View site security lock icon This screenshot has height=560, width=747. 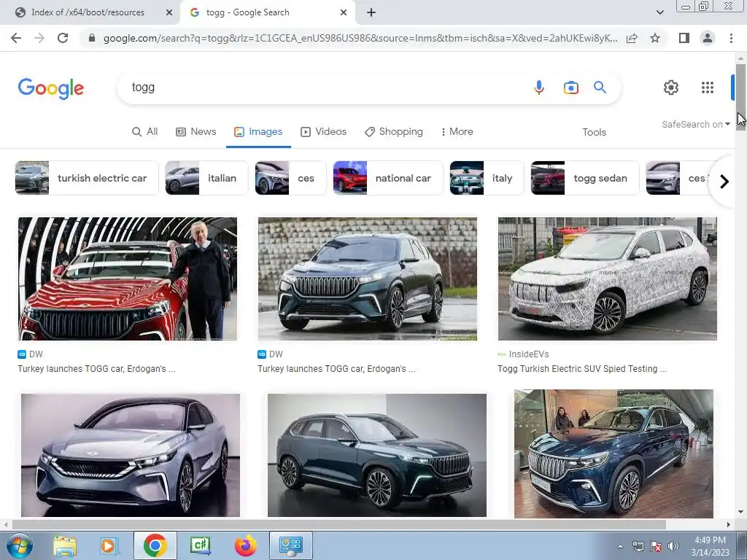click(92, 38)
